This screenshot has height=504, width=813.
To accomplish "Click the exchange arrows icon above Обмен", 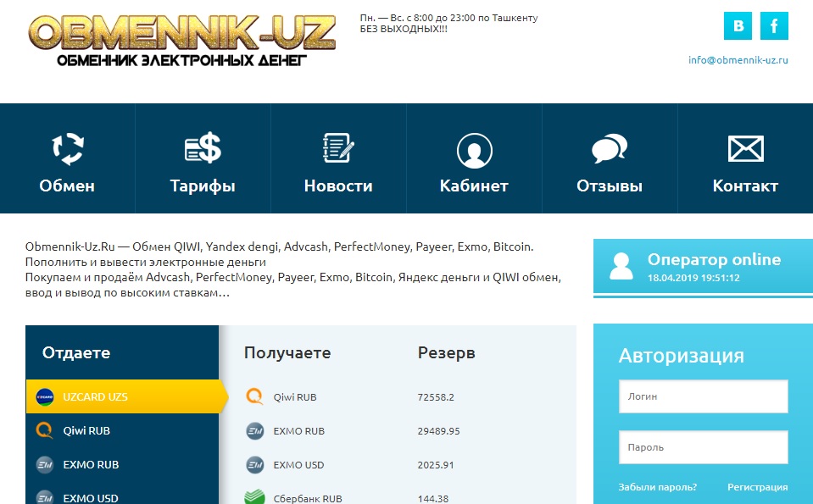I will click(x=68, y=149).
